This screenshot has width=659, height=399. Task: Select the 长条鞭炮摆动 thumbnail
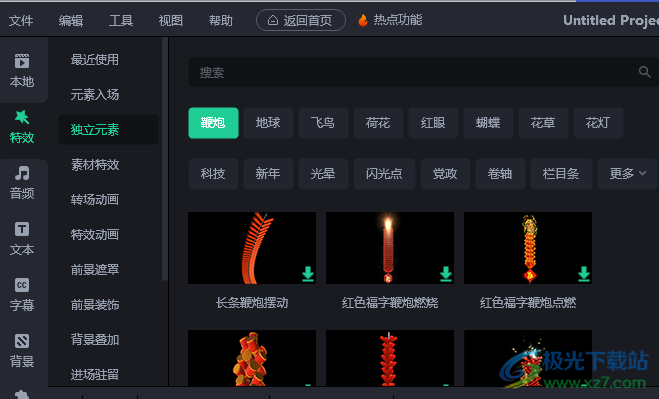(x=252, y=248)
